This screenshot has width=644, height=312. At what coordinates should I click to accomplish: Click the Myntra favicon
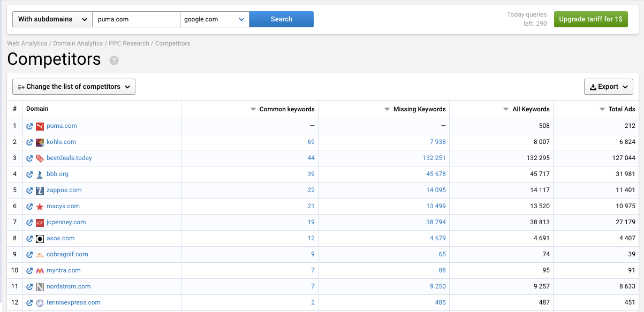[x=40, y=271]
